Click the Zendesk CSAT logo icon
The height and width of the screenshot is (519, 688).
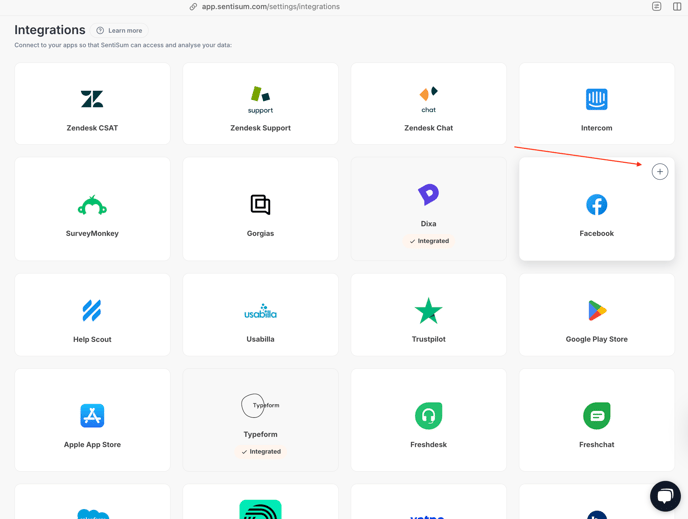pos(92,99)
